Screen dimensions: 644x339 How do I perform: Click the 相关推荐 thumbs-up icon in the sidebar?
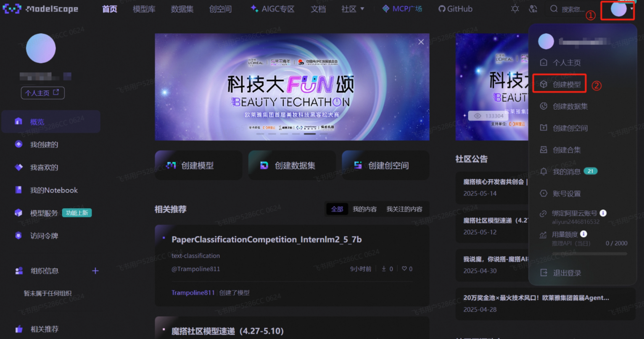point(19,329)
